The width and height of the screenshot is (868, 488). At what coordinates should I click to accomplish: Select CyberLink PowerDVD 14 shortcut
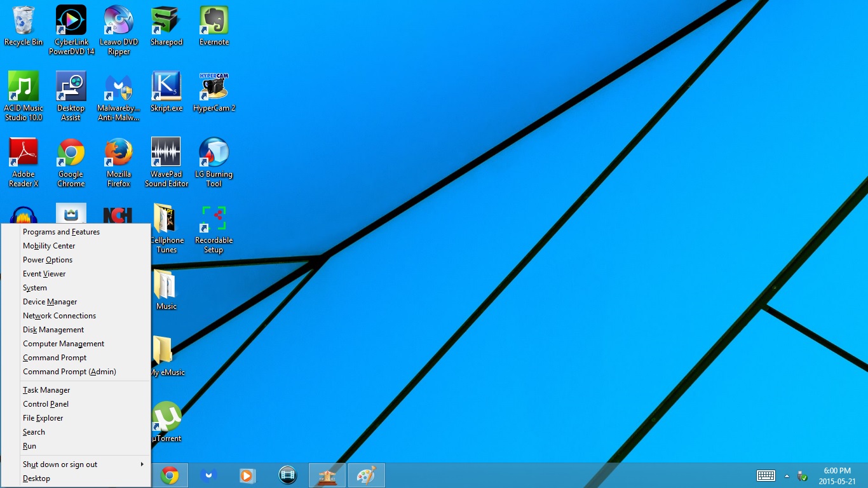pos(71,30)
